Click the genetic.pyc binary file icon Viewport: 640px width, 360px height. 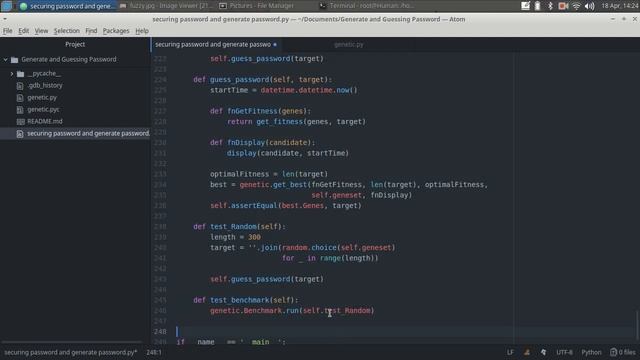pos(20,110)
